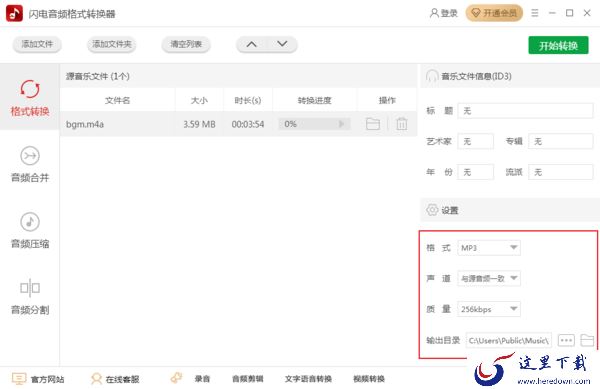This screenshot has height=389, width=600.
Task: Open output directory folder icon
Action: click(587, 340)
